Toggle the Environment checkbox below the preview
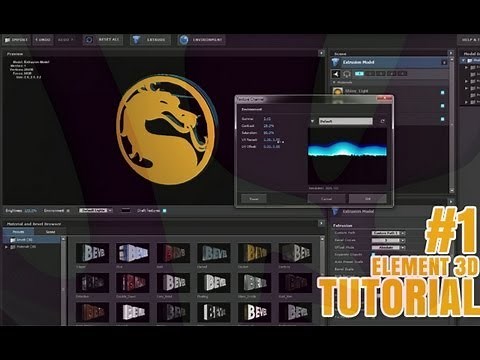 coord(68,211)
